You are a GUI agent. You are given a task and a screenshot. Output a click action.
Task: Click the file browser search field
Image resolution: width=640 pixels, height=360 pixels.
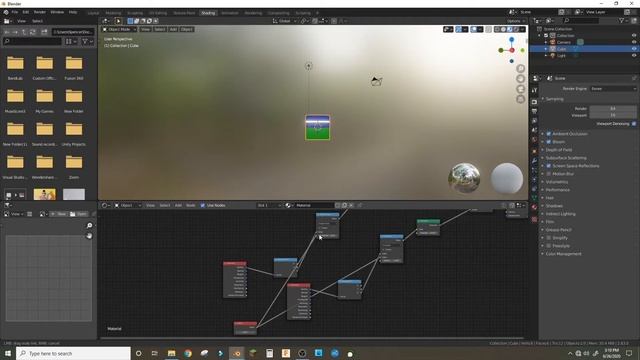[32, 41]
